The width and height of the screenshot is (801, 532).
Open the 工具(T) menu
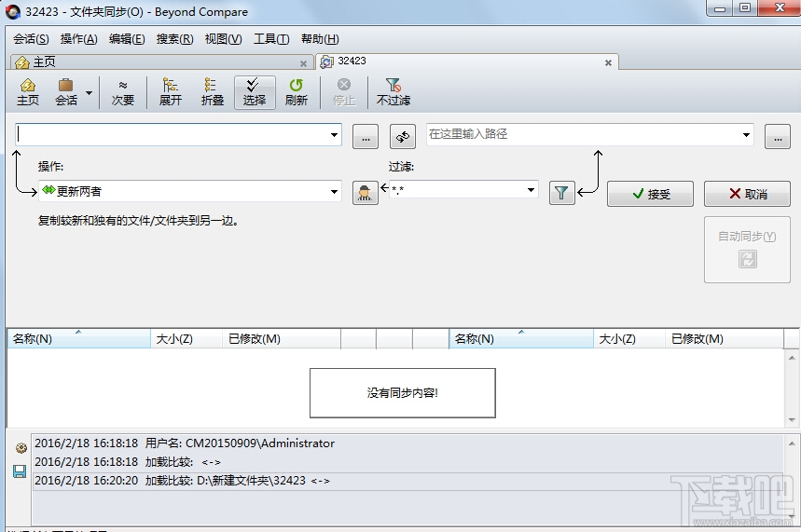coord(271,39)
